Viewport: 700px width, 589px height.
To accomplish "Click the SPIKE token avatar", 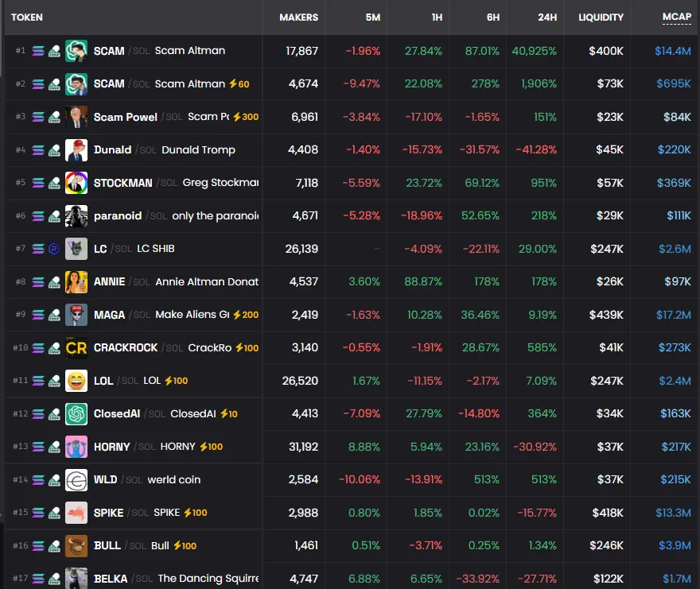I will pos(76,513).
